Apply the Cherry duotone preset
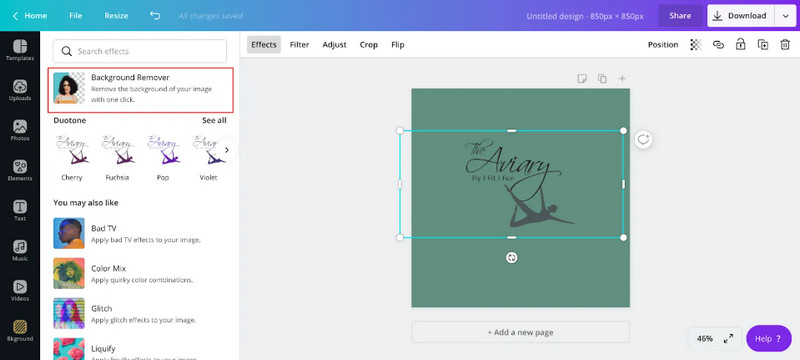 coord(71,158)
